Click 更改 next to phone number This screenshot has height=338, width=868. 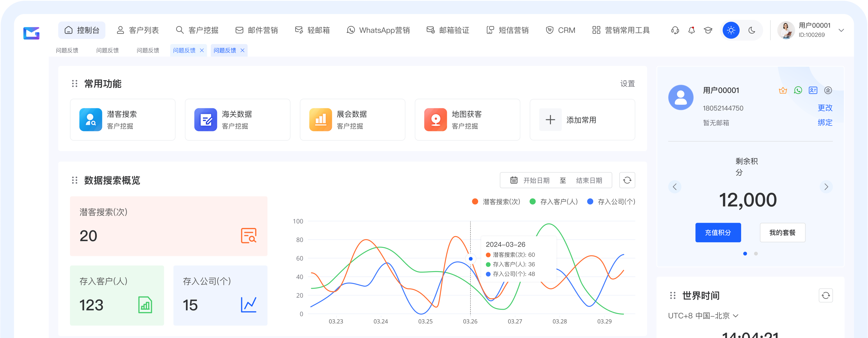(825, 108)
